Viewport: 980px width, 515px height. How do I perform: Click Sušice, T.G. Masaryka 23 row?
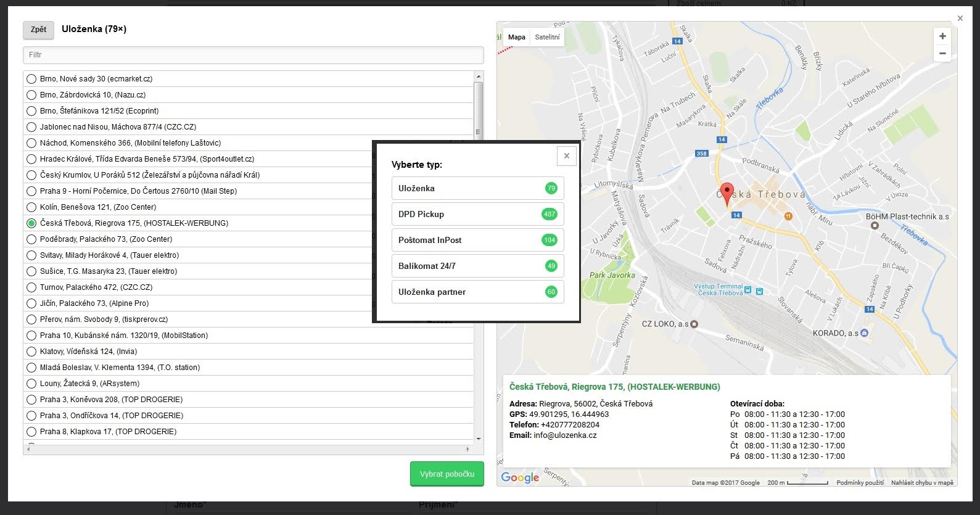249,271
